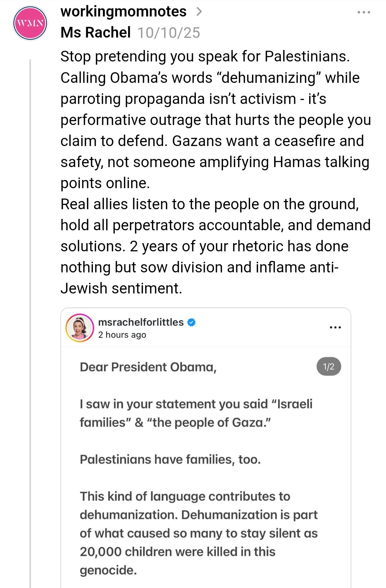Tap the chevron next to workingmomnotes
The width and height of the screenshot is (386, 588).
[x=199, y=12]
